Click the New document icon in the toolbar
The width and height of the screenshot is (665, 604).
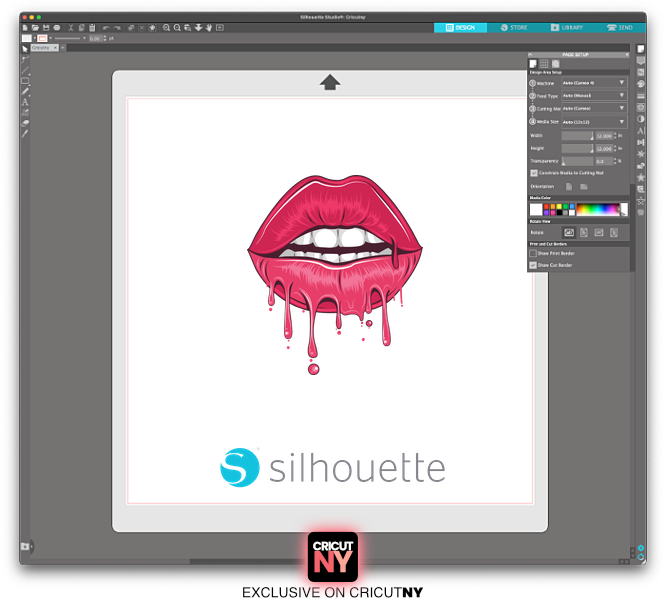click(25, 28)
